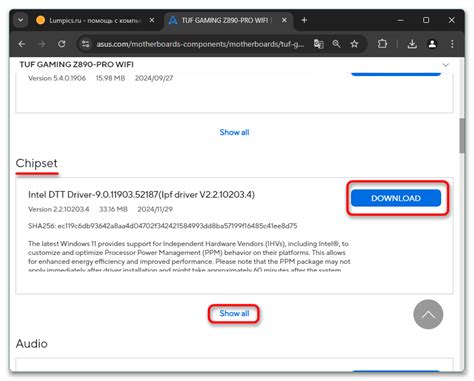This screenshot has width=474, height=381.
Task: Close the TUF GAMING Z890-PRO WIFI tab
Action: pos(284,20)
